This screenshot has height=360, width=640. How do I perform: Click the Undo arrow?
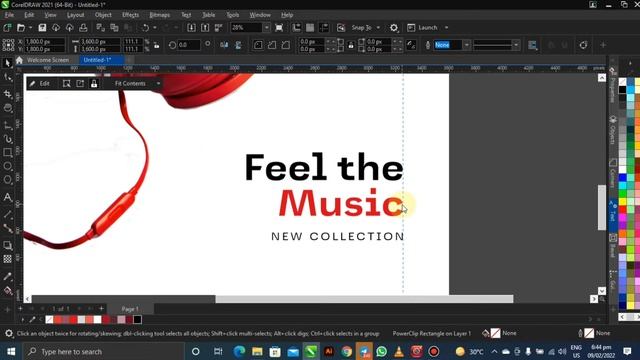pos(145,28)
